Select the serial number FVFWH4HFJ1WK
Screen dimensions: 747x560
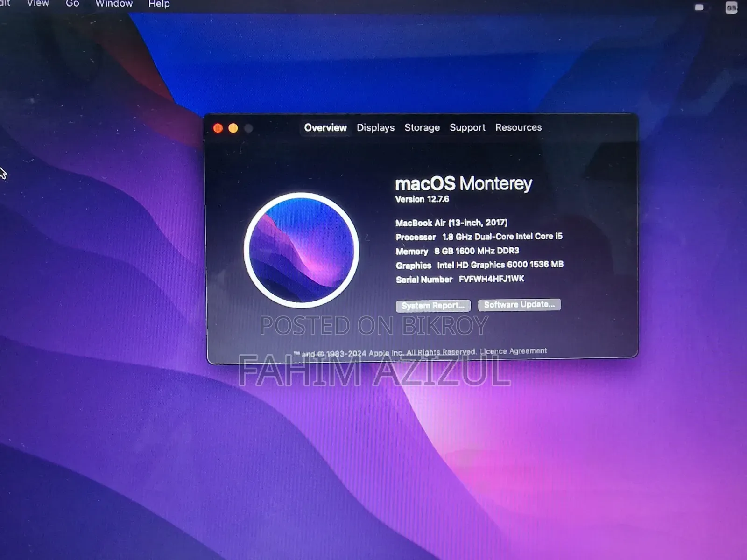click(x=492, y=279)
